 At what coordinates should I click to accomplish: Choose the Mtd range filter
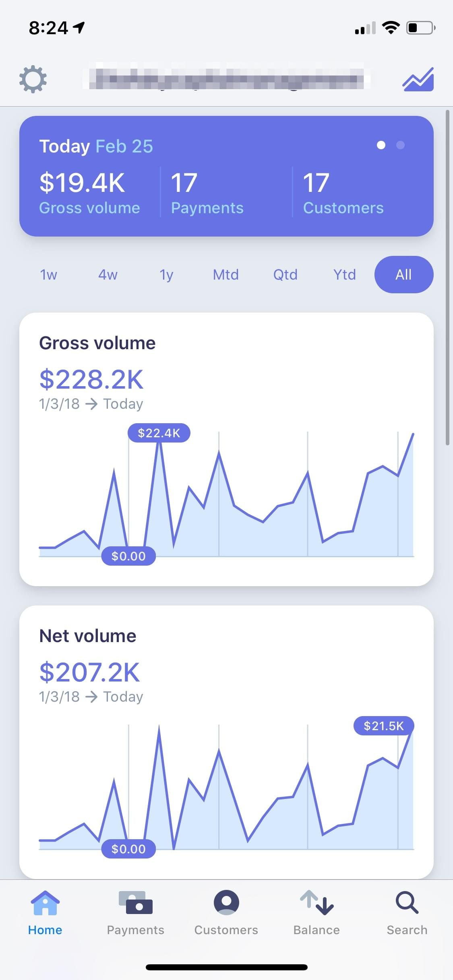coord(226,275)
